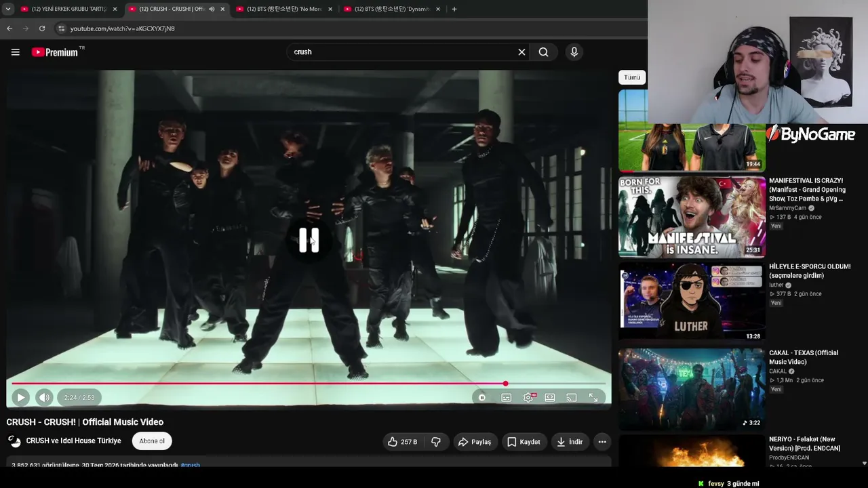Visit the luther channel name

[776, 285]
